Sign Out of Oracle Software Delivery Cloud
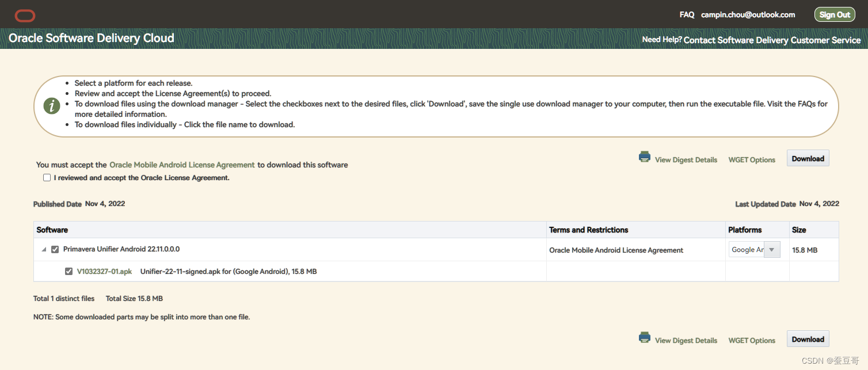 [x=835, y=14]
